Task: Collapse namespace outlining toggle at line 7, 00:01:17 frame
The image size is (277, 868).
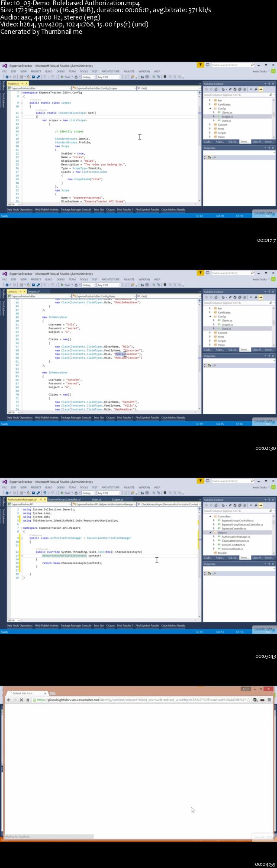Action: pyautogui.click(x=22, y=93)
